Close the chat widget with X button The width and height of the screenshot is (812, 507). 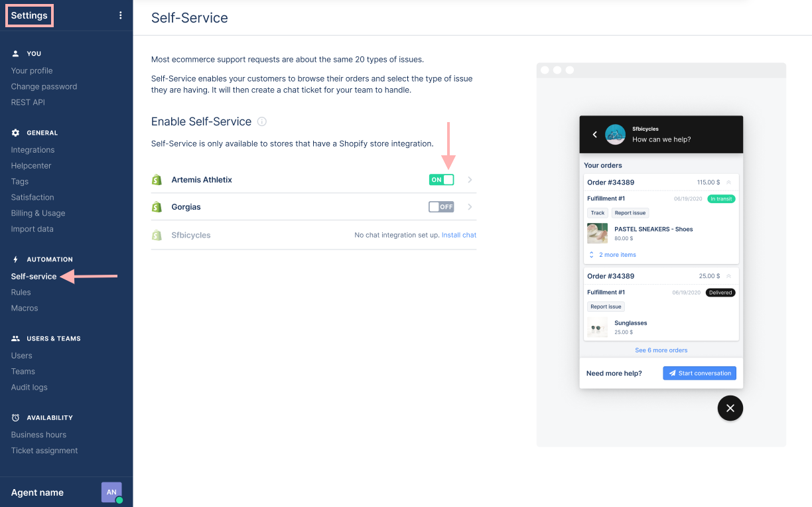point(730,408)
